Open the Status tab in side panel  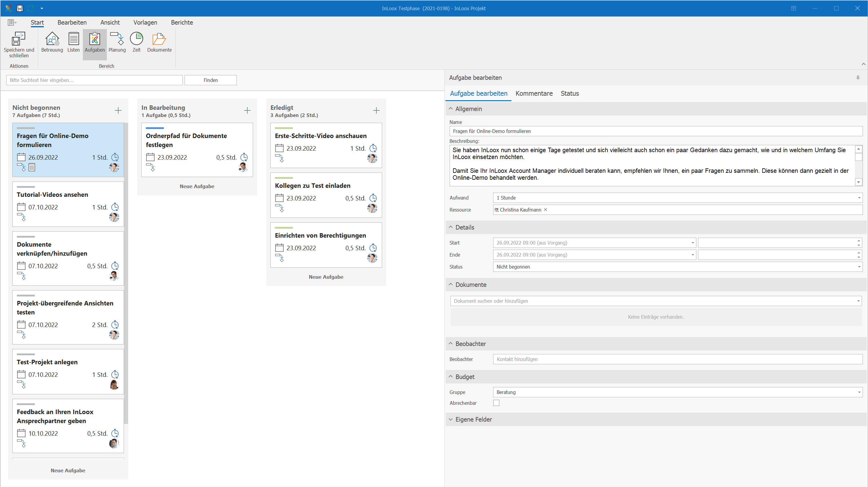(x=570, y=94)
